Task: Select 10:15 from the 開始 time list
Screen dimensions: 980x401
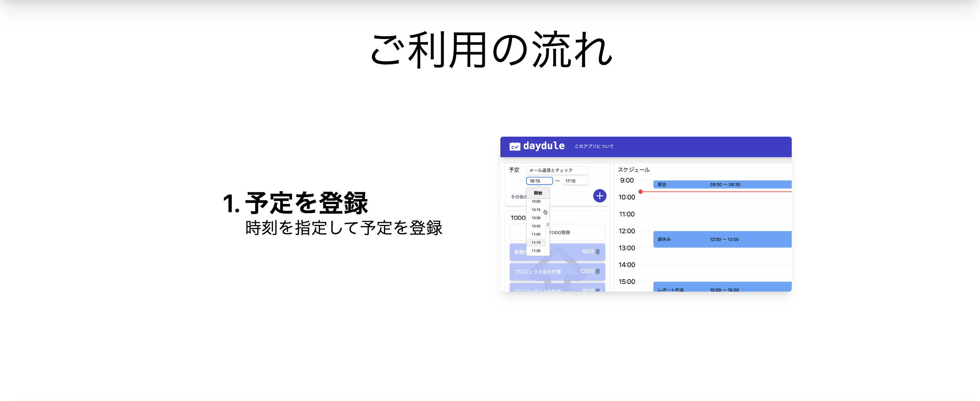Action: click(x=536, y=209)
